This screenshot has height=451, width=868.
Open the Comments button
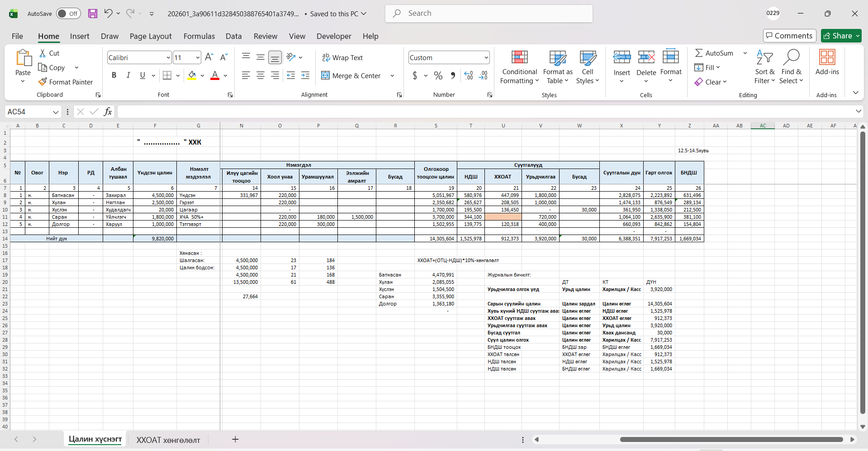pos(789,36)
